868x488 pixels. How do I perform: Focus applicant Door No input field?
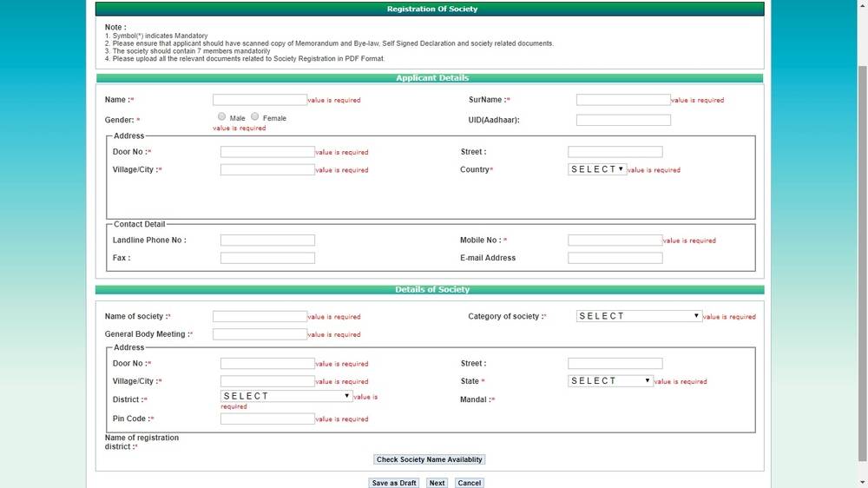click(x=267, y=152)
